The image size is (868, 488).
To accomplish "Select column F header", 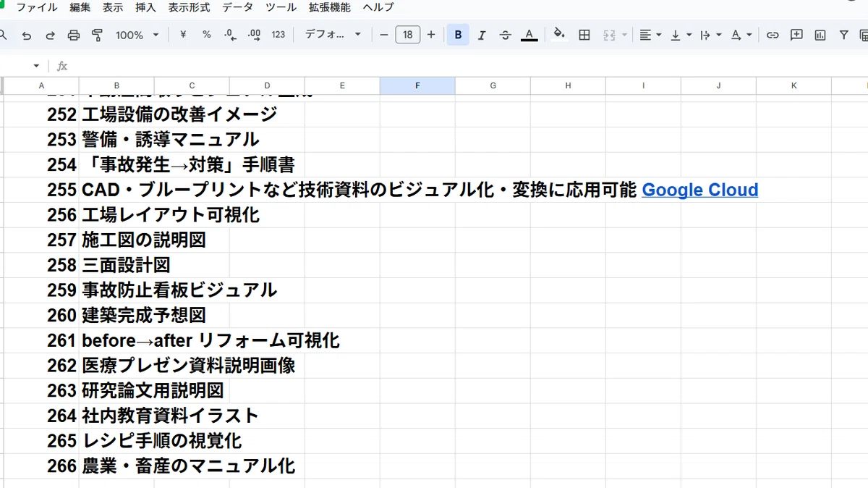I will [417, 85].
